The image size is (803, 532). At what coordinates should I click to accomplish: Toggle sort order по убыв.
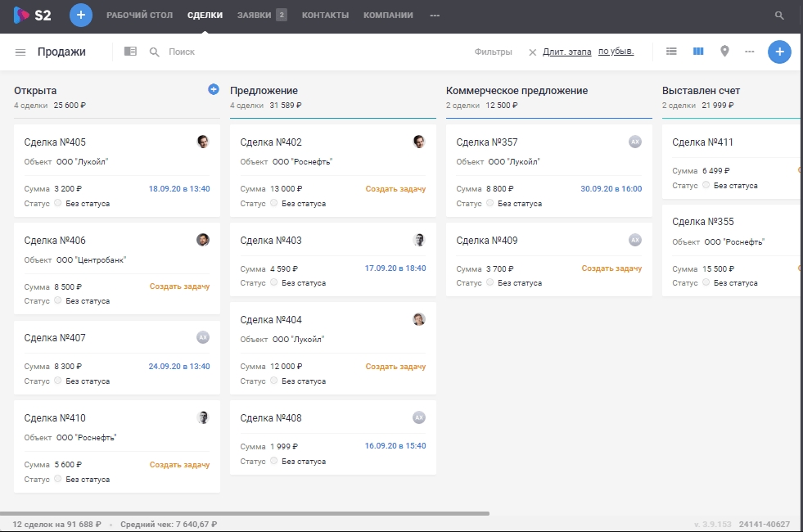tap(616, 52)
